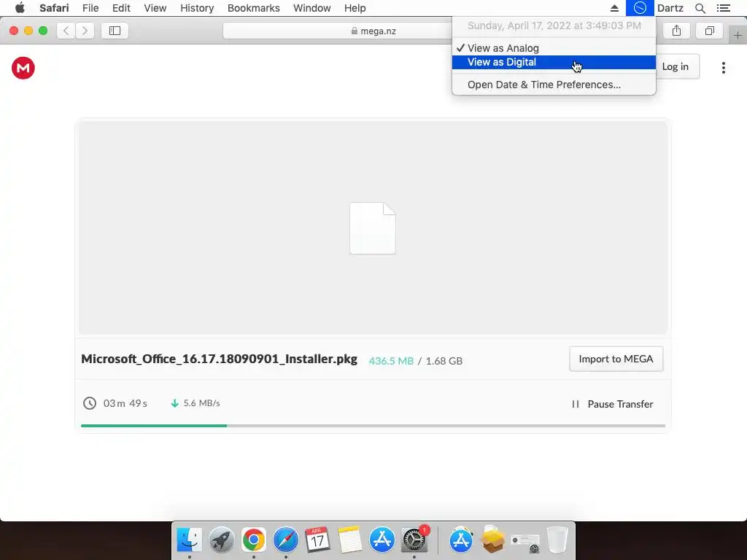747x560 pixels.
Task: Open the Help menu
Action: tap(355, 8)
